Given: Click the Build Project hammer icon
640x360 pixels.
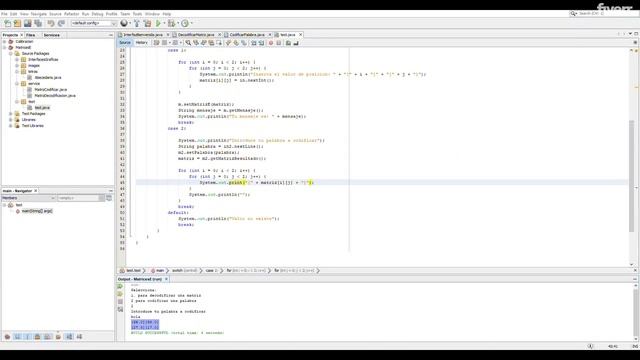Looking at the screenshot, I should pos(137,24).
